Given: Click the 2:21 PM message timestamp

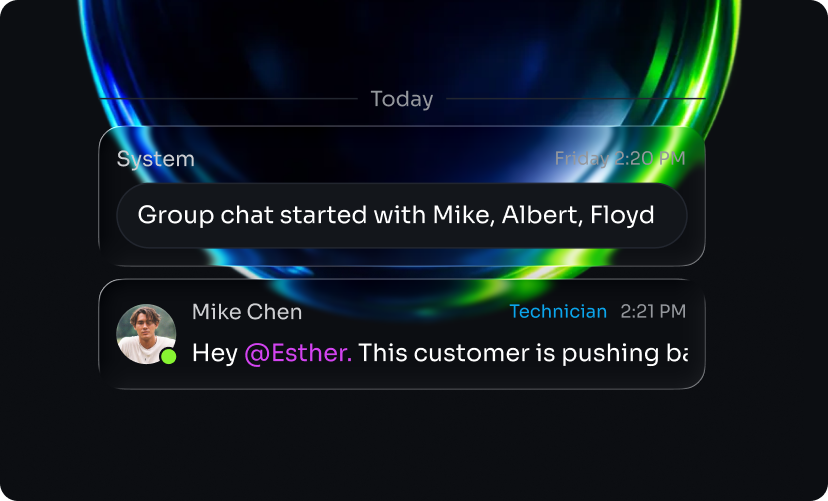Looking at the screenshot, I should (x=653, y=311).
